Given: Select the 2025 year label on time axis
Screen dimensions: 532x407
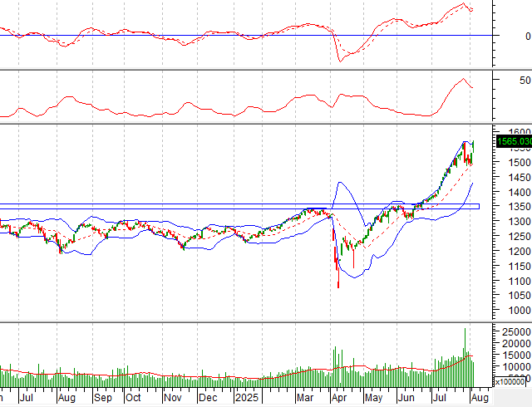Looking at the screenshot, I should click(247, 399).
